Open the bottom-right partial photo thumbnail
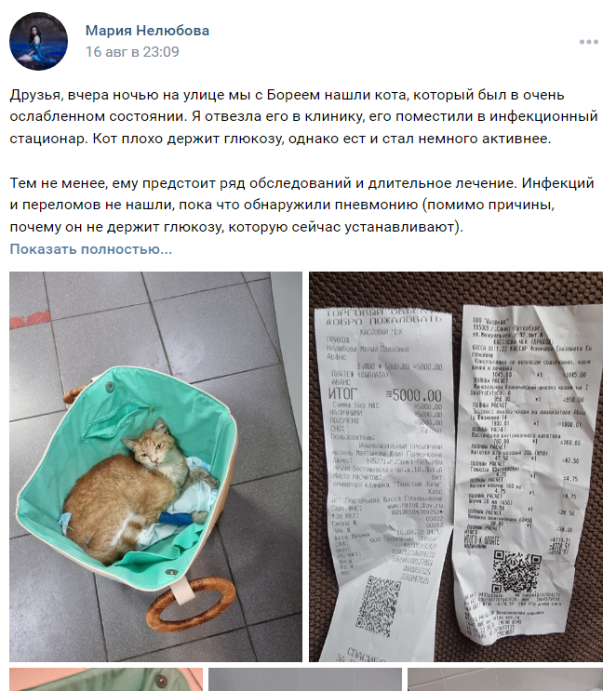Image resolution: width=616 pixels, height=691 pixels. click(x=505, y=680)
